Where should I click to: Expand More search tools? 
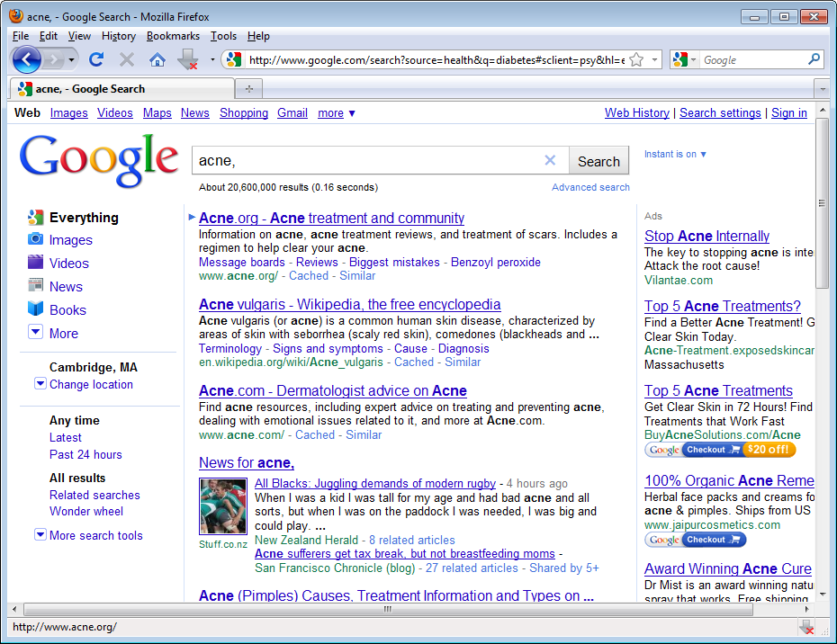pyautogui.click(x=96, y=535)
